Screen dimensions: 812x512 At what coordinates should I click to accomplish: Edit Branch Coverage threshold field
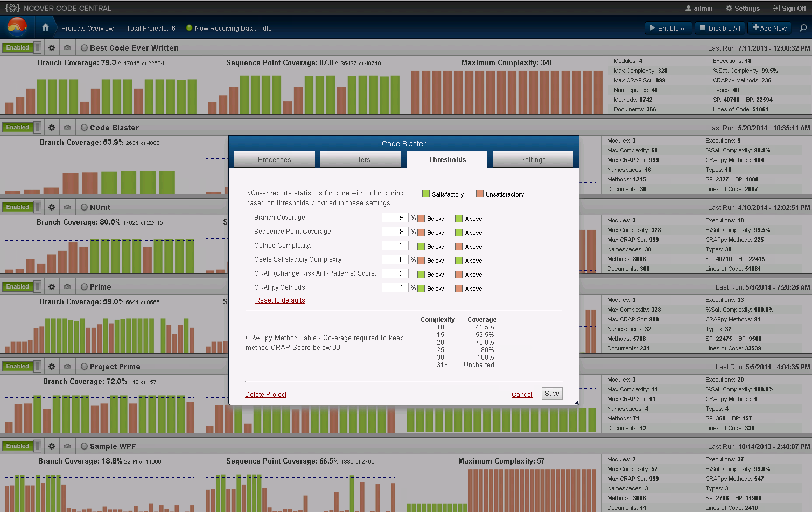click(395, 218)
